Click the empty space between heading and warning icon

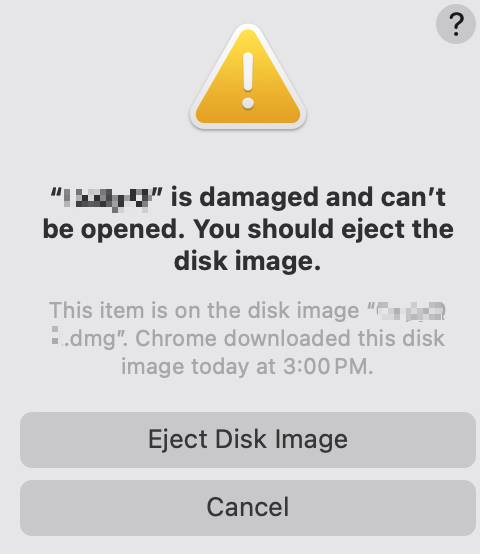pyautogui.click(x=248, y=157)
